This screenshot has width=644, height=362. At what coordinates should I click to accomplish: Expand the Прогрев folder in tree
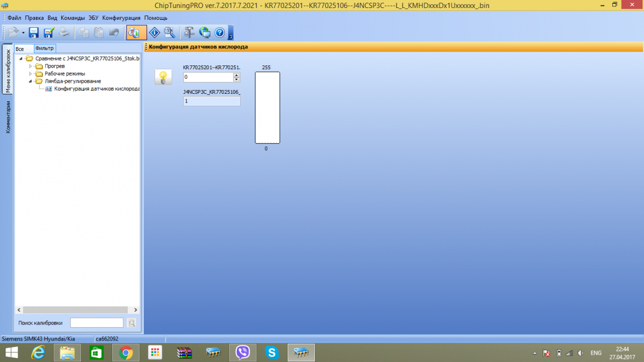pos(31,66)
